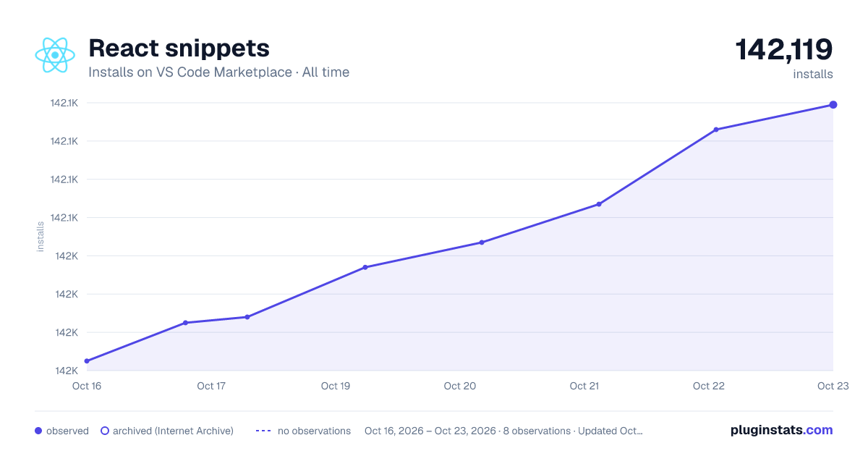Click the rotated 'installs' y-axis title
Screen dimensions: 868x456
tap(41, 237)
